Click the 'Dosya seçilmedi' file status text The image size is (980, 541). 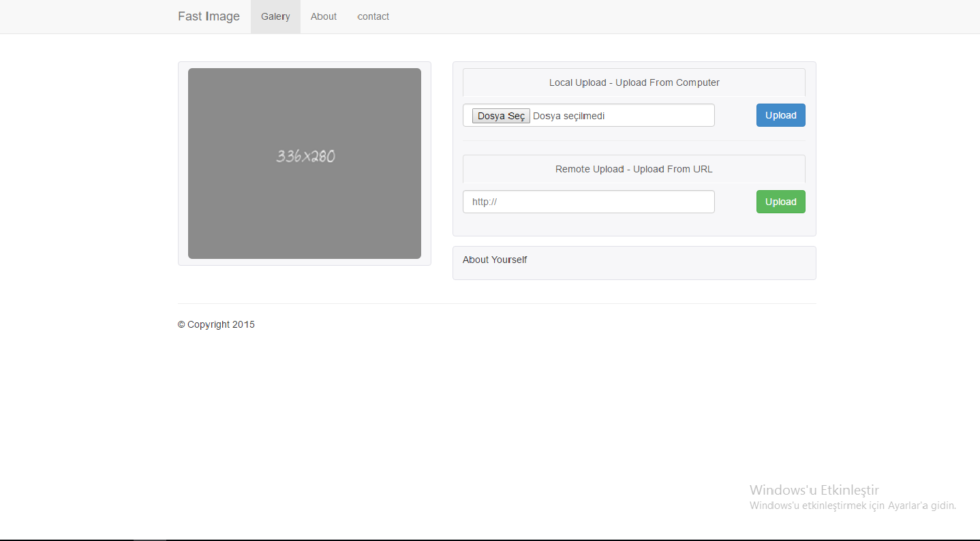568,116
